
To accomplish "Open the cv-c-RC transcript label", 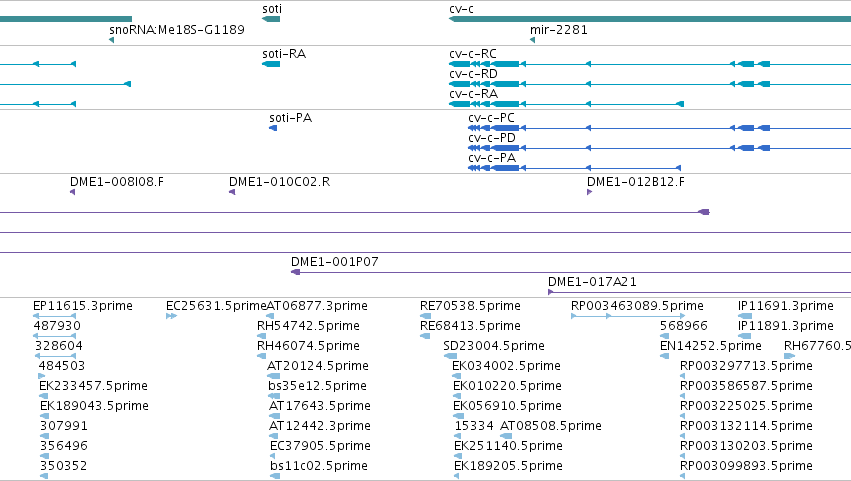I will [x=473, y=54].
